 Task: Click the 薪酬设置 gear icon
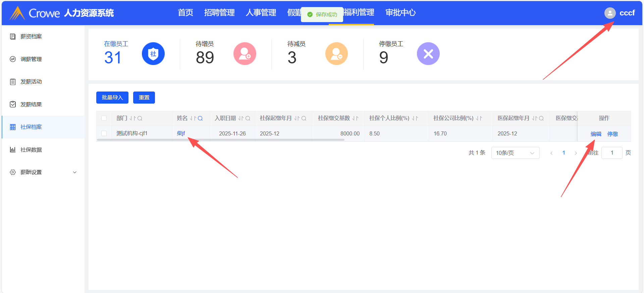click(x=13, y=172)
